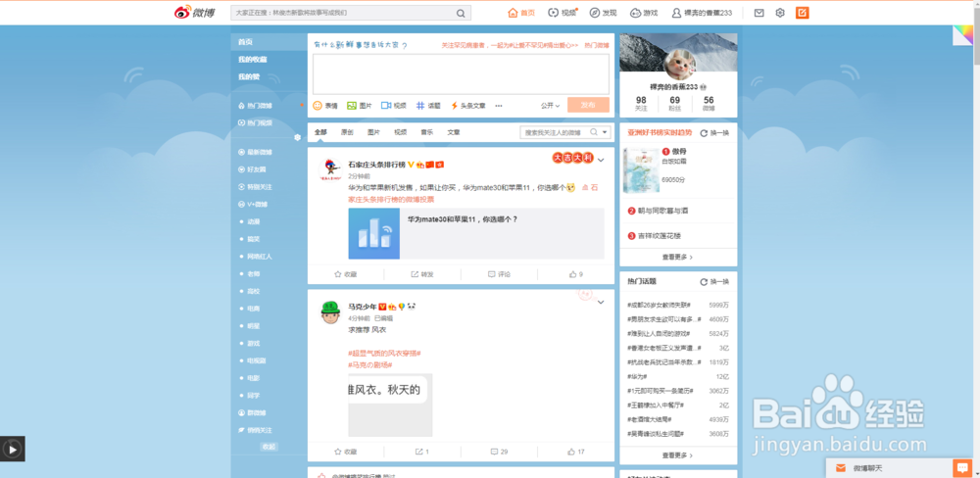The width and height of the screenshot is (980, 478).
Task: Collapse sidebar groups with 收起
Action: coord(269,447)
